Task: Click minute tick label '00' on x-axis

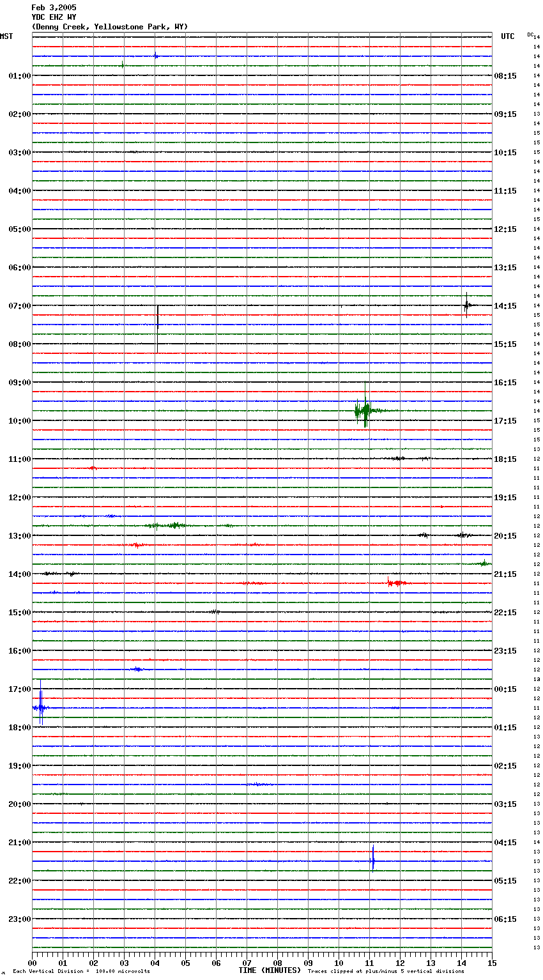Action: coord(33,963)
